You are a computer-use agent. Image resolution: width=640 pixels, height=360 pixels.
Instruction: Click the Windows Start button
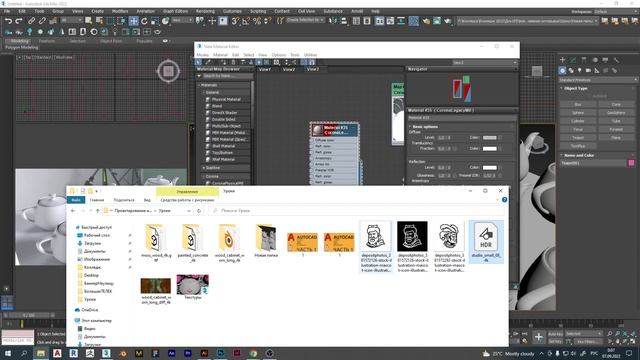pyautogui.click(x=7, y=353)
